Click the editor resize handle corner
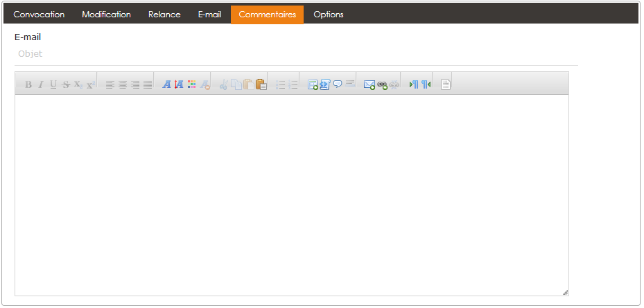The width and height of the screenshot is (644, 308). tap(565, 292)
